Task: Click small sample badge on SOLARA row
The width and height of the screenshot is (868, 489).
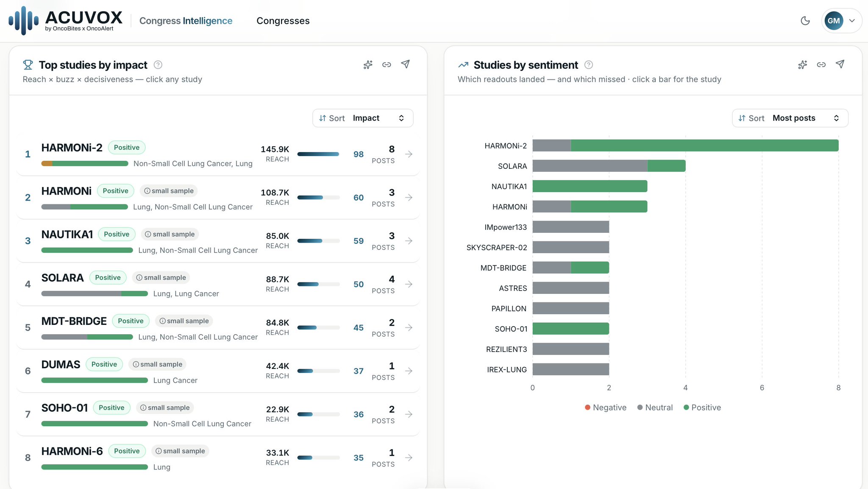Action: click(x=161, y=277)
